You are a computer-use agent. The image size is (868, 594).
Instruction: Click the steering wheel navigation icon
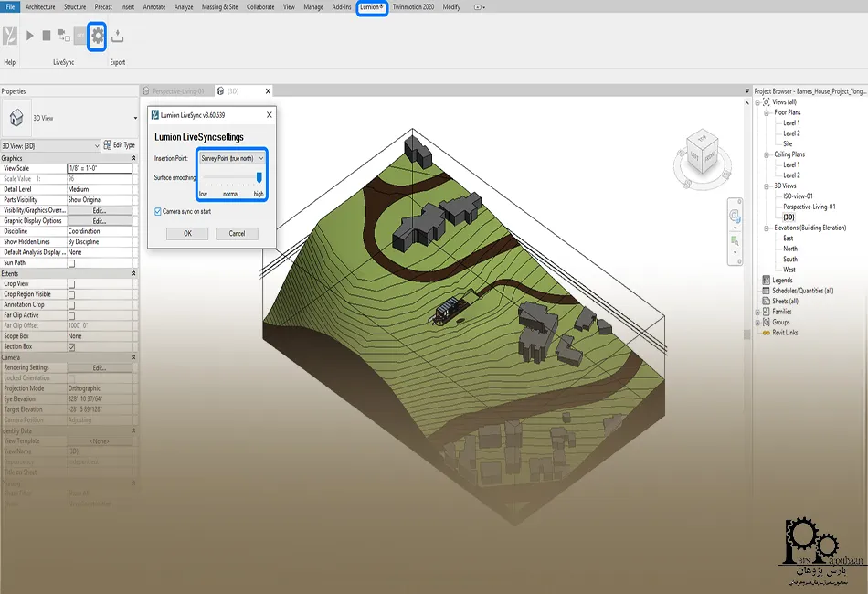click(735, 217)
